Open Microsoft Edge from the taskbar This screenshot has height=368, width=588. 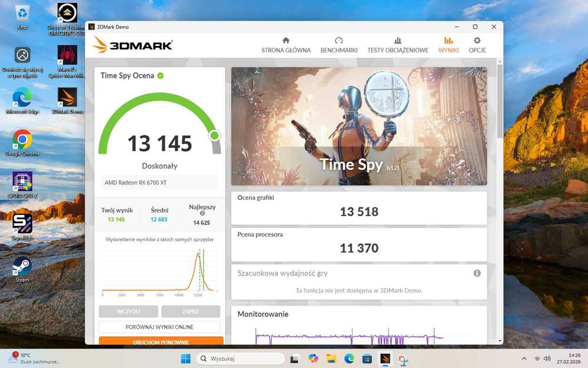coord(349,359)
